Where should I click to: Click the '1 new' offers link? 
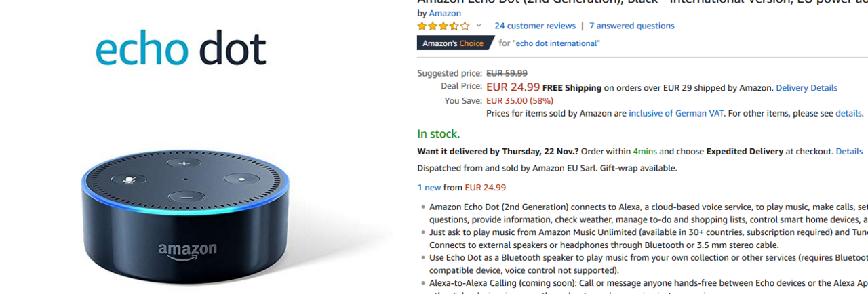click(x=429, y=188)
